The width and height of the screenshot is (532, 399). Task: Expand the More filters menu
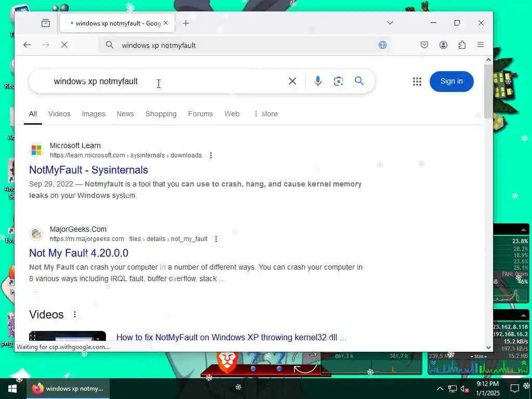point(266,114)
